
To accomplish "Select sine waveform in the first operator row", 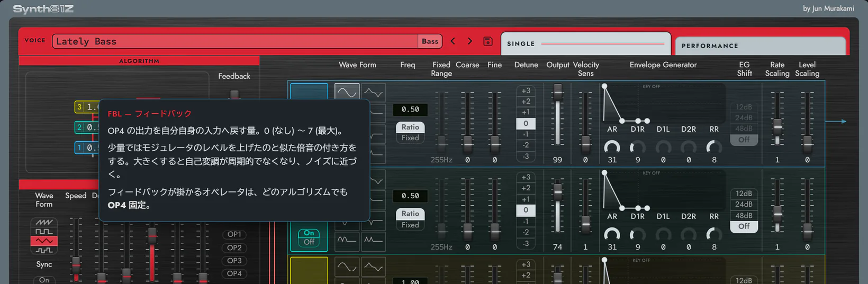I will [347, 93].
